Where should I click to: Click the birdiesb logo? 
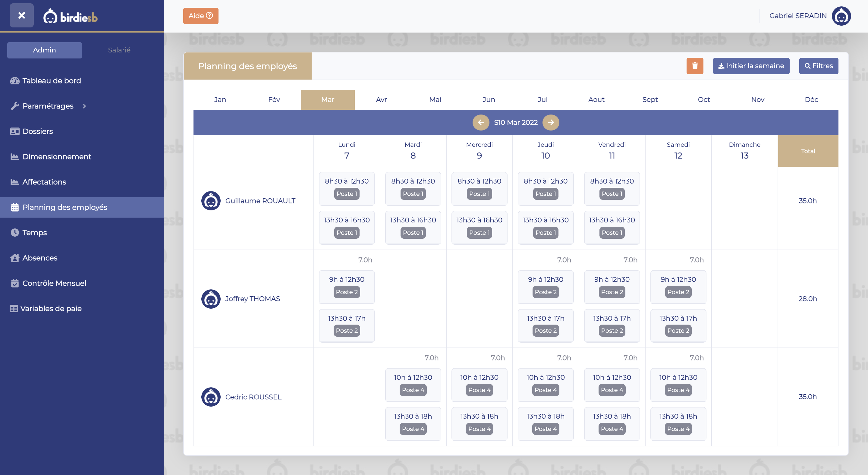(71, 16)
